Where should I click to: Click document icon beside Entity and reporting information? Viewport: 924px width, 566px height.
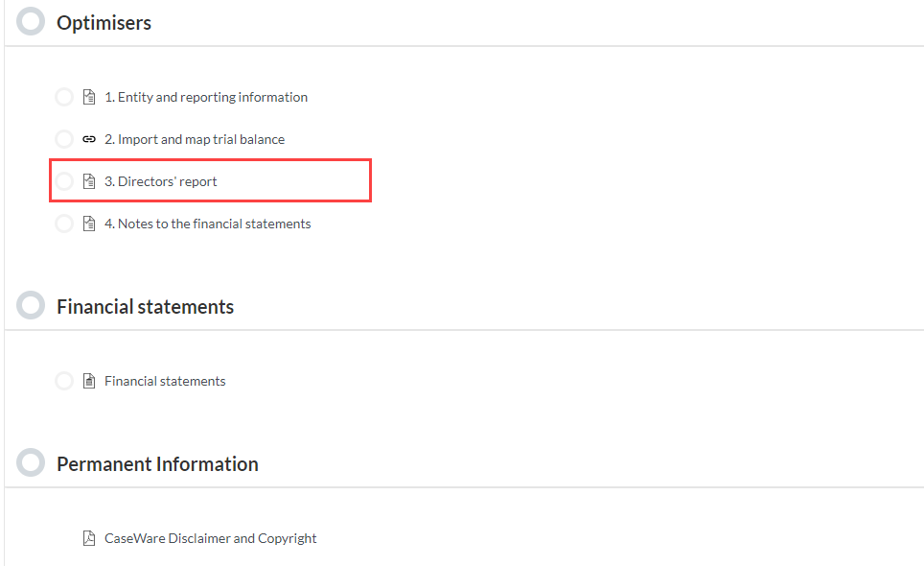click(89, 97)
